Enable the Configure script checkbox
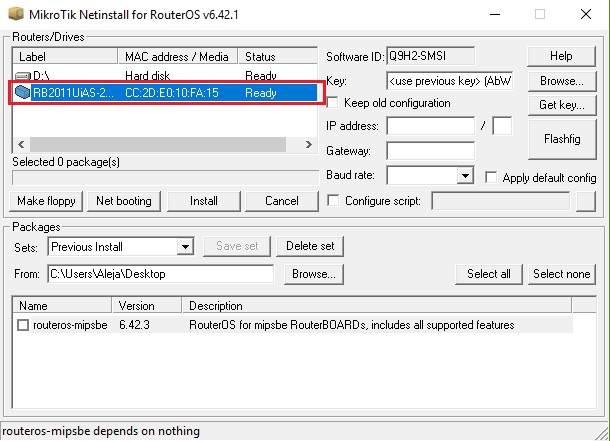This screenshot has width=610, height=441. pyautogui.click(x=333, y=201)
